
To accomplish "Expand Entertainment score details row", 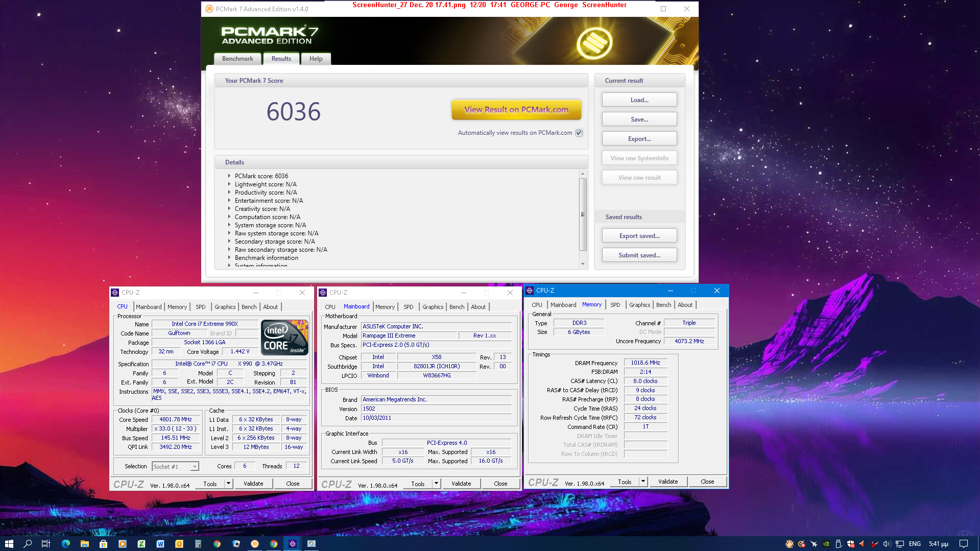I will point(229,200).
